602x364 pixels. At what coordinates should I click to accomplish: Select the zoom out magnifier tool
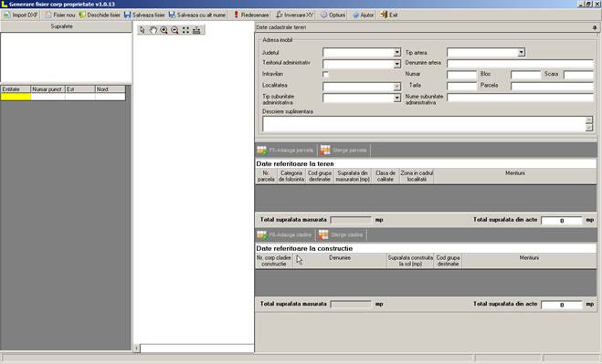174,30
